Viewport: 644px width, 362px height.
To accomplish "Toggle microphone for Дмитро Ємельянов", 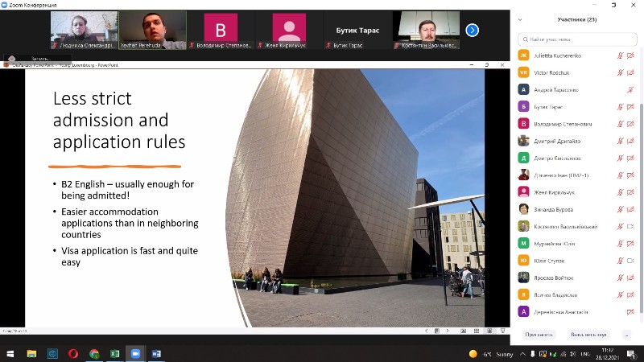I will pyautogui.click(x=620, y=158).
